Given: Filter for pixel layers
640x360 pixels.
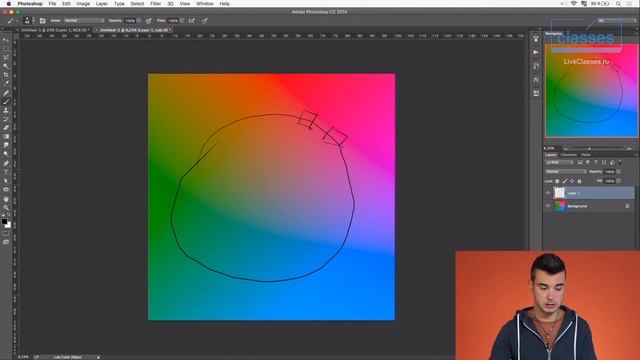Looking at the screenshot, I should tap(580, 162).
